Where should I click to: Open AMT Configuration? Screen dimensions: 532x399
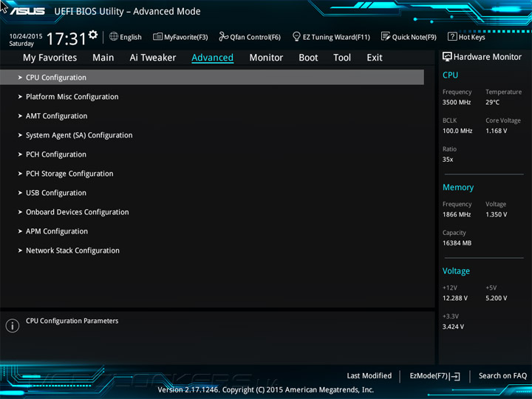click(x=57, y=116)
